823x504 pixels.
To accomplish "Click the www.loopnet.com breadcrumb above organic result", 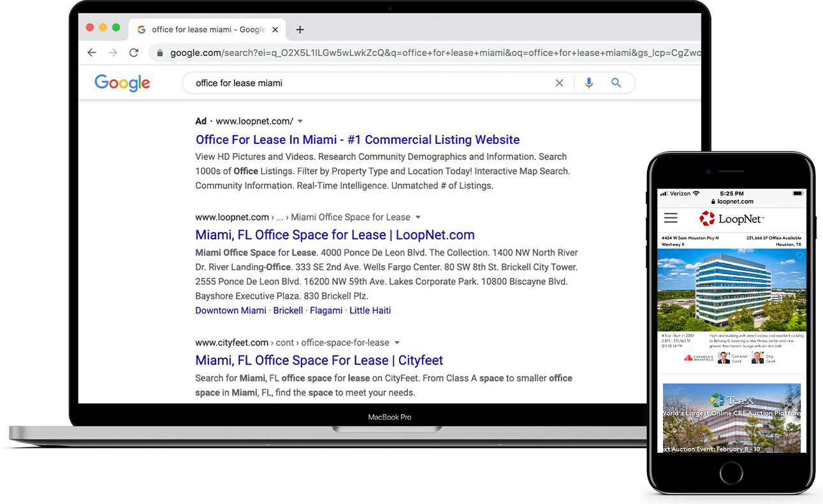I will [232, 217].
